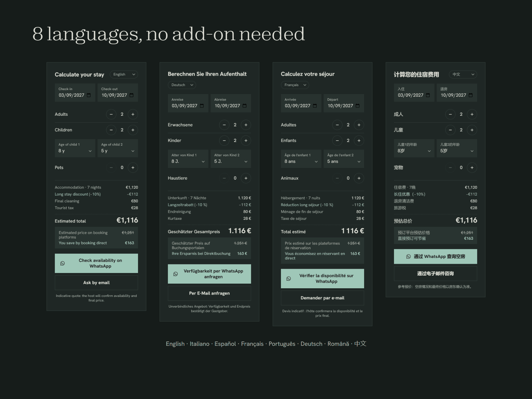The width and height of the screenshot is (532, 399).
Task: Increase Enfants count with plus button
Action: point(359,141)
